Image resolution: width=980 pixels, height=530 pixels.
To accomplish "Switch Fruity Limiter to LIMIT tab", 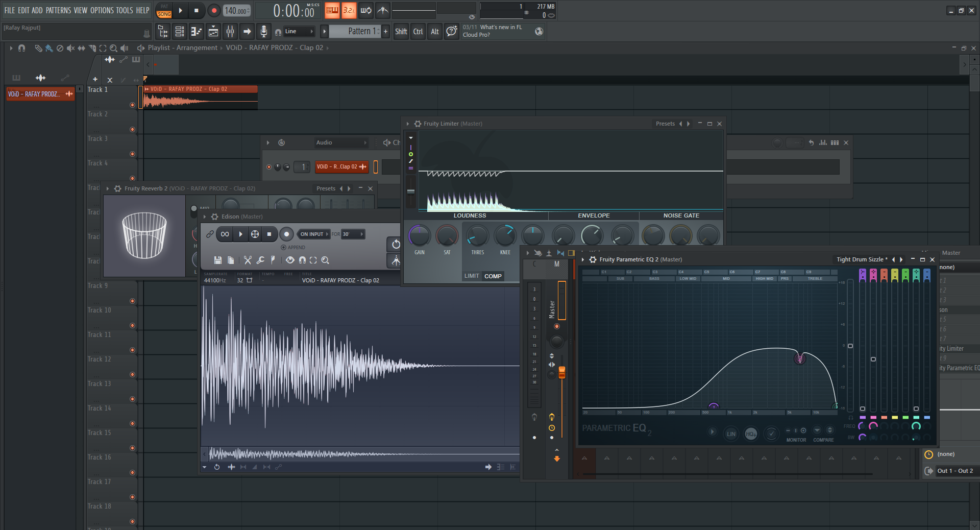I will pos(472,276).
